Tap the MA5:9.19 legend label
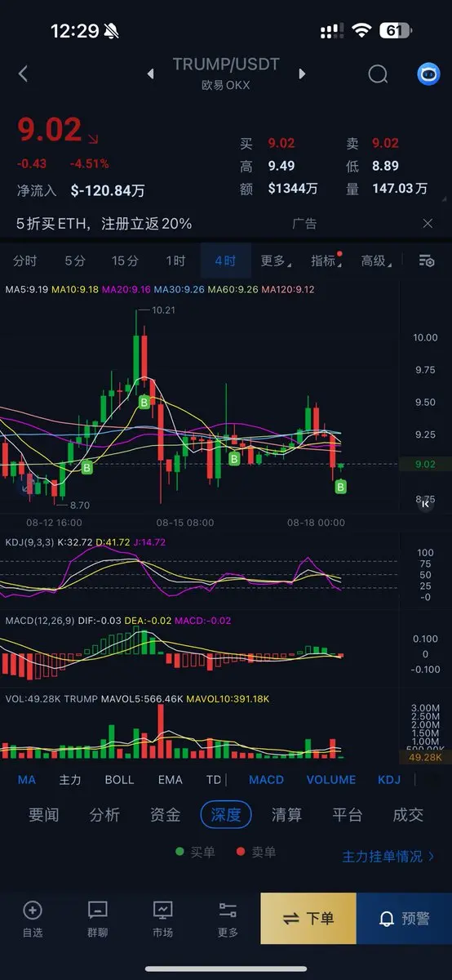The height and width of the screenshot is (980, 452). [x=26, y=289]
